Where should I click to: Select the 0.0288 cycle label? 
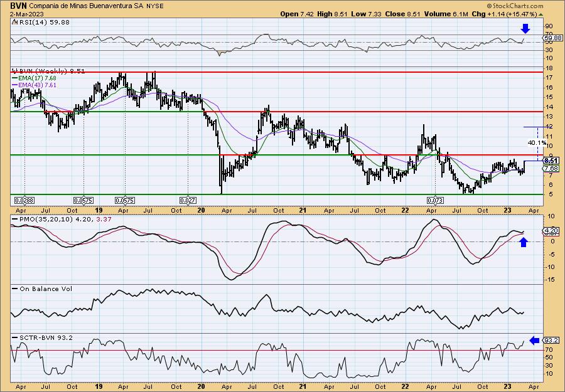pyautogui.click(x=24, y=200)
